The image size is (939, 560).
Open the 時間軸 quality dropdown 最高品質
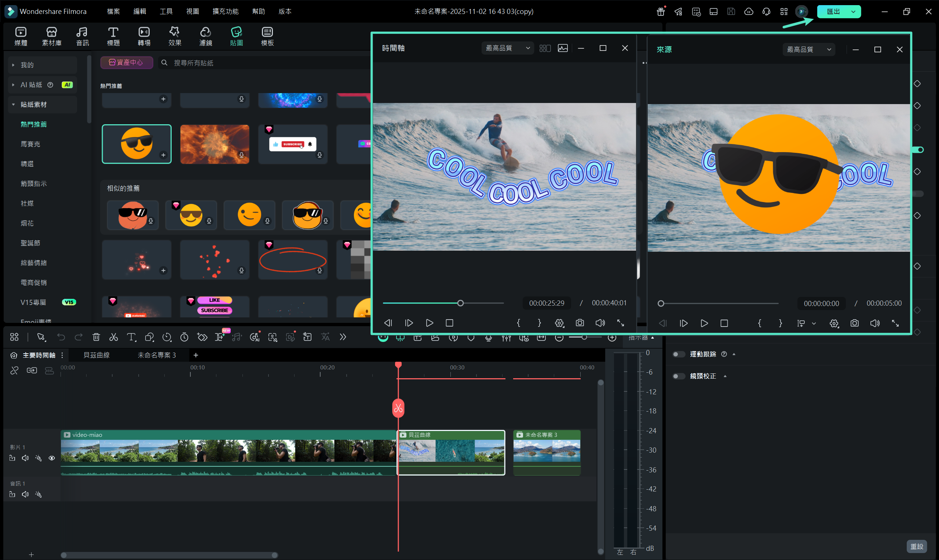(507, 48)
